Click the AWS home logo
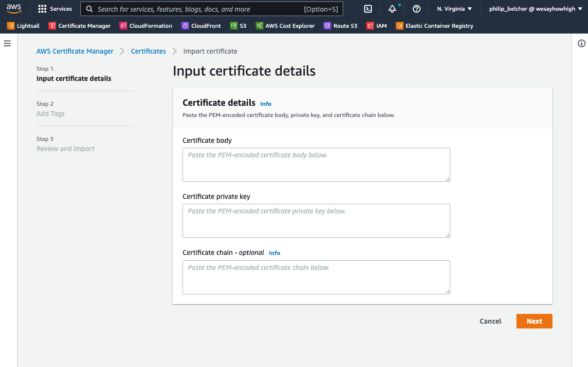The image size is (588, 367). coord(14,8)
